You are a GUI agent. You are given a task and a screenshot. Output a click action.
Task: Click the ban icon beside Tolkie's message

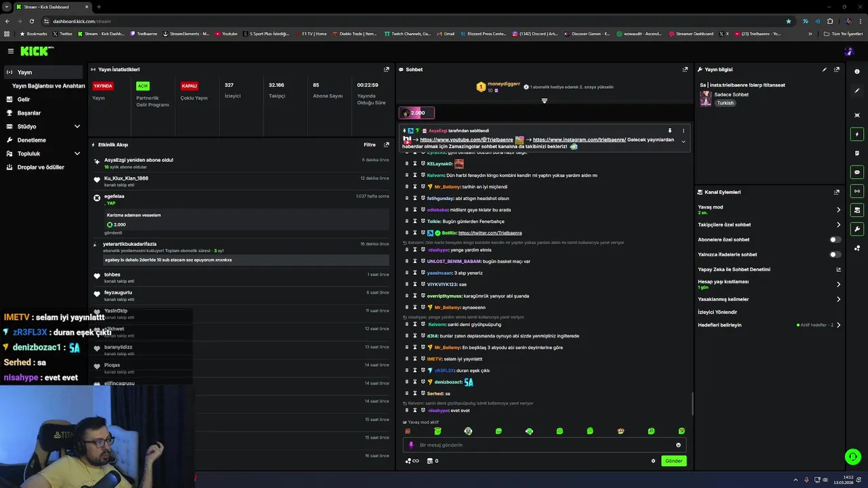click(x=407, y=221)
